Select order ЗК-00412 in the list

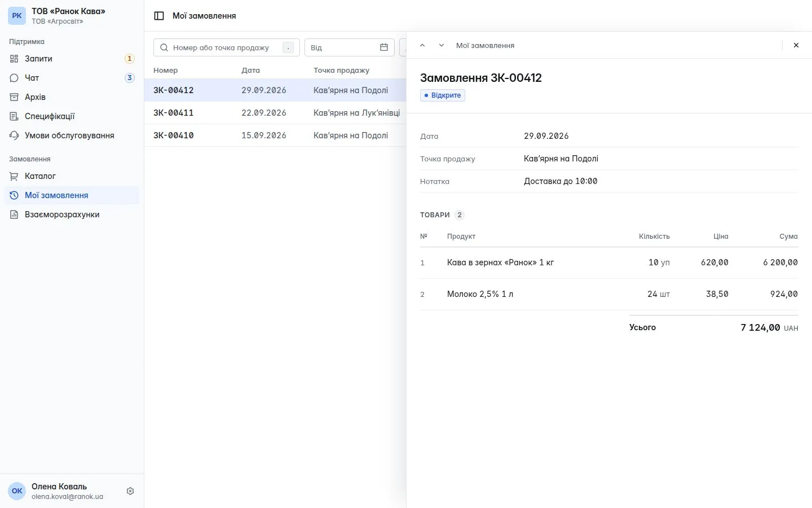tap(275, 90)
